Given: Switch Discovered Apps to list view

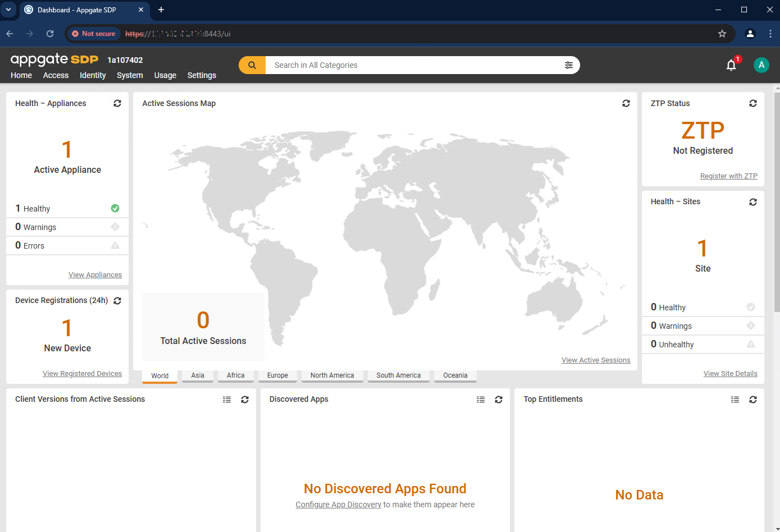Looking at the screenshot, I should [481, 400].
